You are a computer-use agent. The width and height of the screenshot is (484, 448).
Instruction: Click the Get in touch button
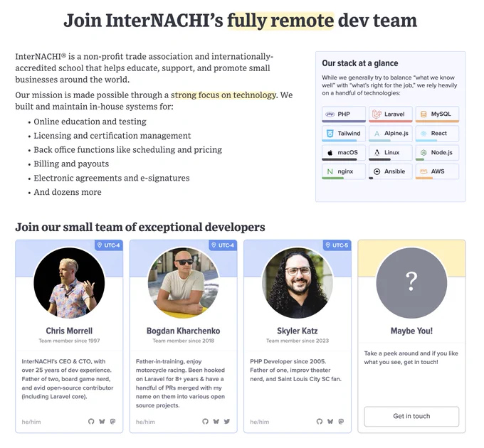[411, 416]
